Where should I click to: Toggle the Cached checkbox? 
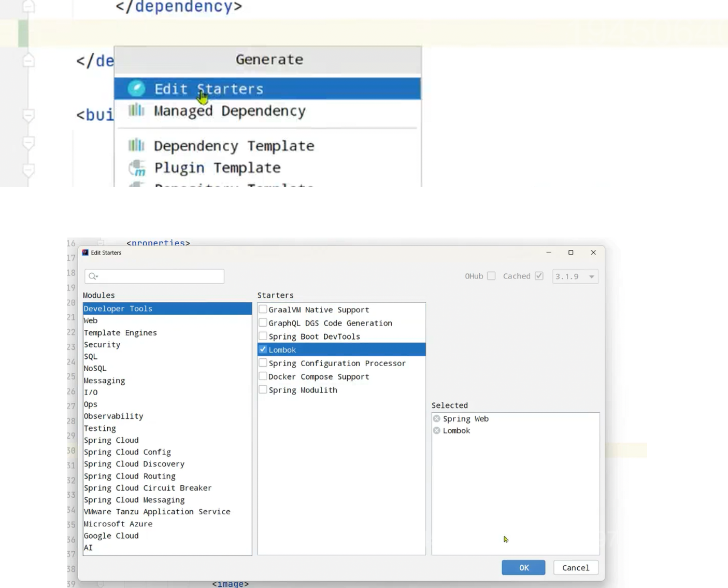click(x=539, y=276)
